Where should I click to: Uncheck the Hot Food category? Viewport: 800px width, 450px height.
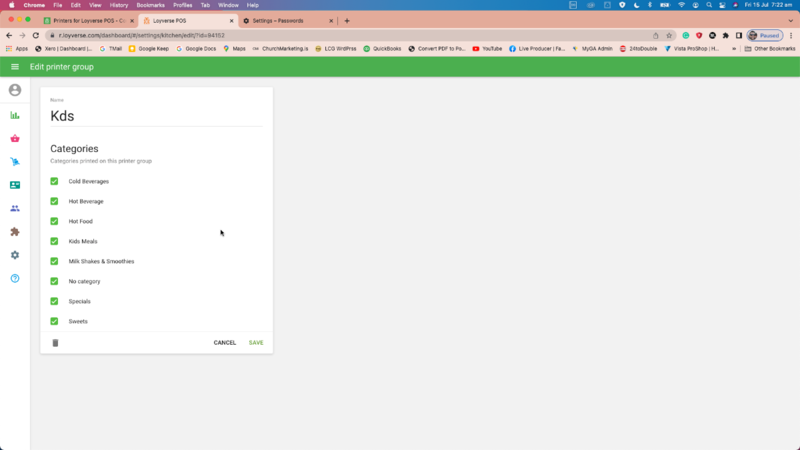click(54, 221)
